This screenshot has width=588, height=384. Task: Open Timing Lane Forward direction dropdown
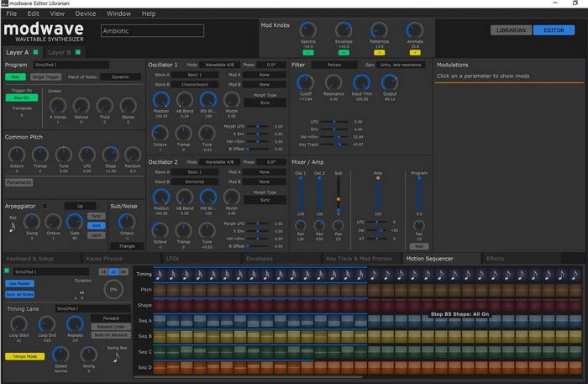click(111, 318)
